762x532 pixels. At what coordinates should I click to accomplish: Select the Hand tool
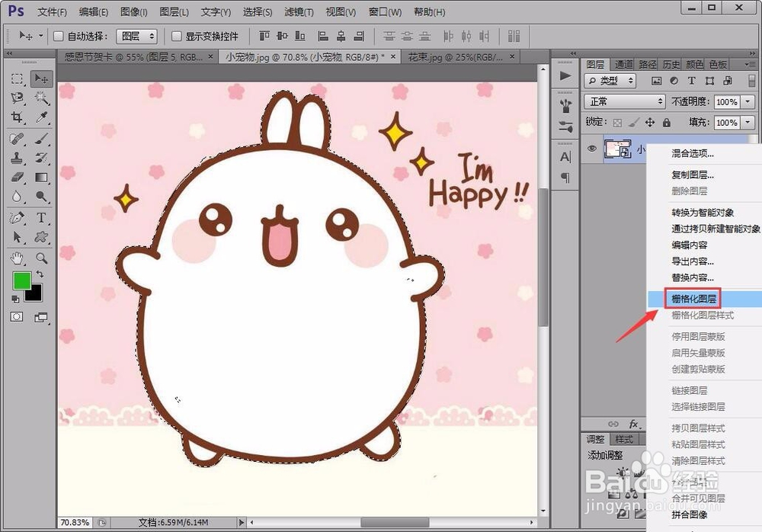coord(18,258)
